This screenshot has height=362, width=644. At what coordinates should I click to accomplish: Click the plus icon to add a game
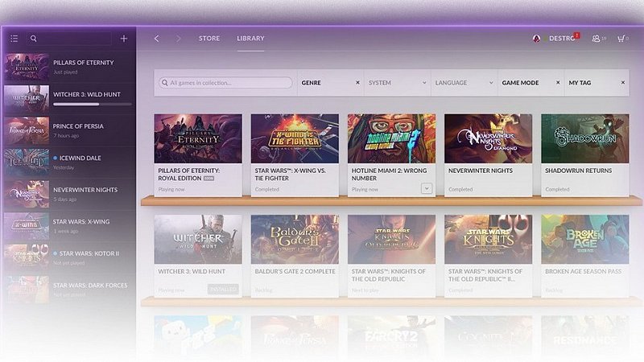click(124, 39)
